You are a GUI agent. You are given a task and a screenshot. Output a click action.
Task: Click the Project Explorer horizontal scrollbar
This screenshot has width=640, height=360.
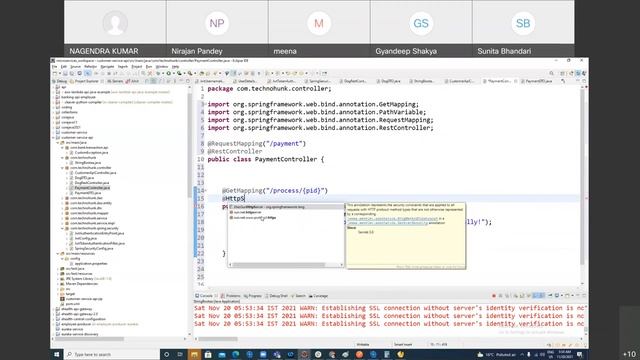pos(90,339)
